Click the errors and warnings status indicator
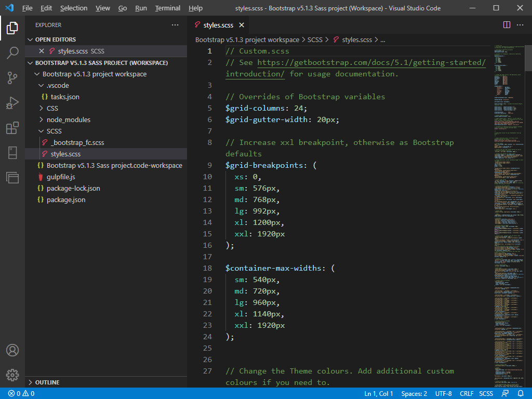Image resolution: width=532 pixels, height=399 pixels. [x=21, y=394]
